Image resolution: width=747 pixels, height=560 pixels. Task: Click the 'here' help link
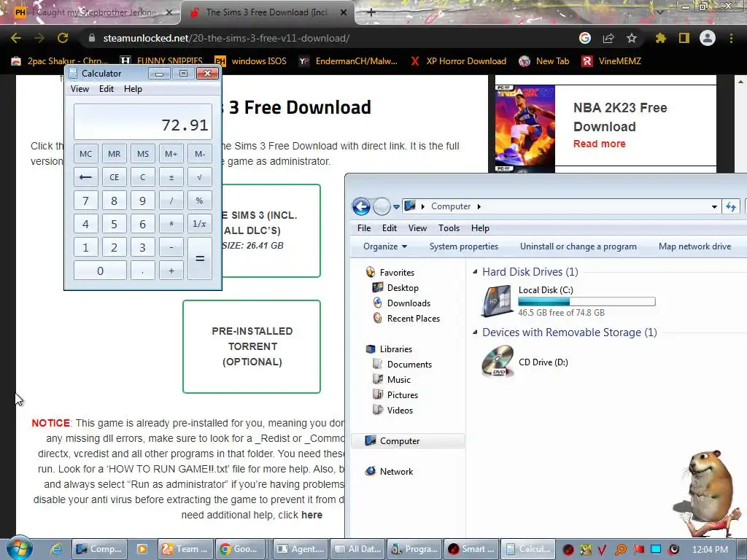click(x=311, y=515)
